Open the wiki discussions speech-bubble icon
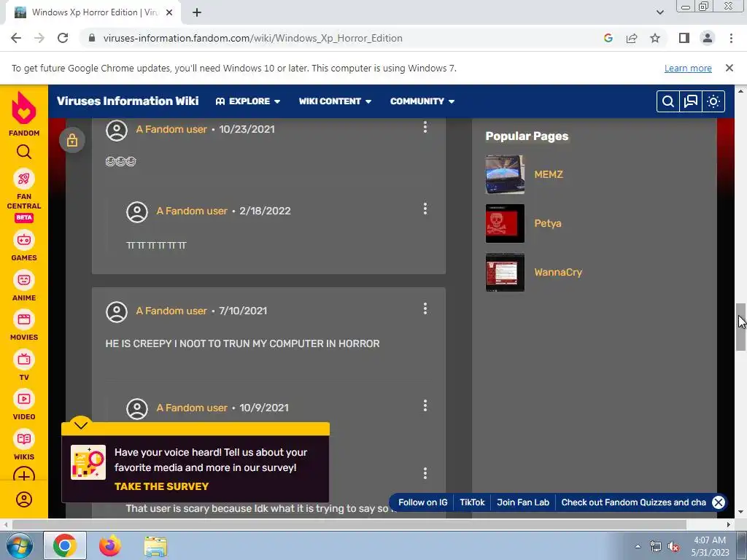This screenshot has height=560, width=747. pos(691,101)
